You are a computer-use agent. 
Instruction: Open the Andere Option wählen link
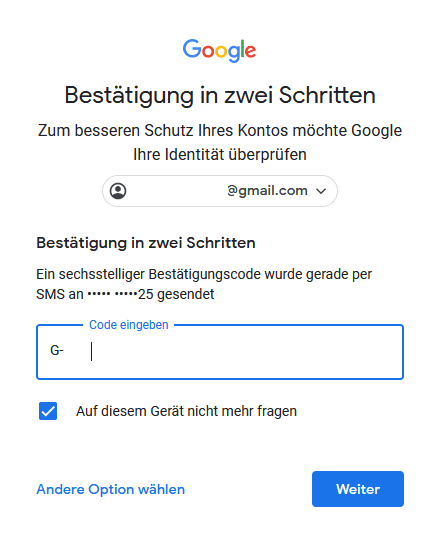pos(111,489)
